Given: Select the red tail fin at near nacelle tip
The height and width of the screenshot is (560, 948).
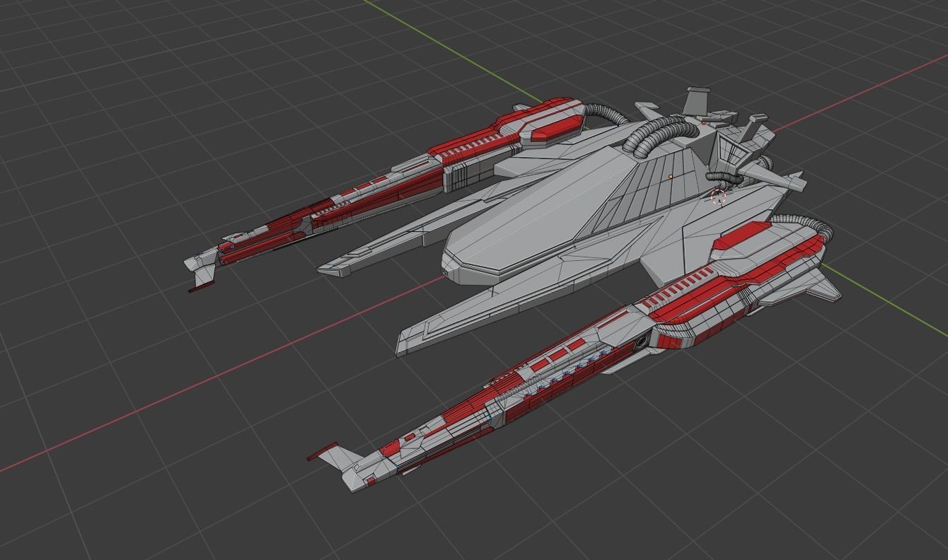Looking at the screenshot, I should [x=322, y=452].
